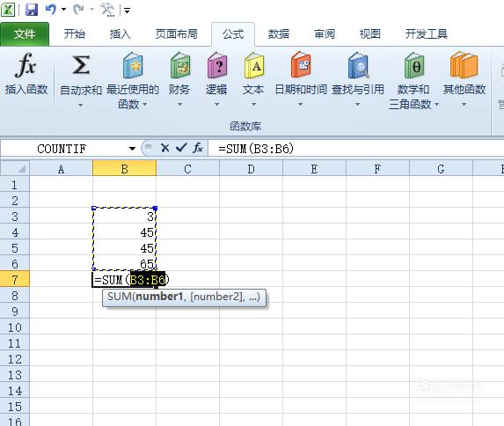The width and height of the screenshot is (504, 426).
Task: Expand the 文本 dropdown arrow
Action: 253,104
